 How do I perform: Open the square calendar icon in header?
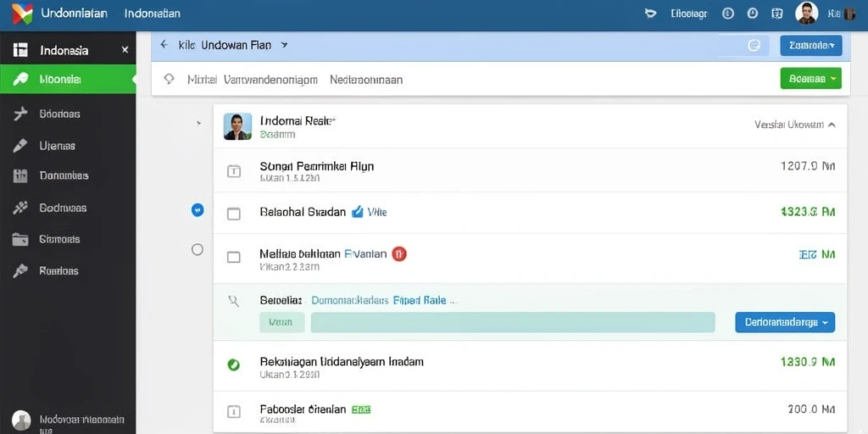click(x=777, y=14)
